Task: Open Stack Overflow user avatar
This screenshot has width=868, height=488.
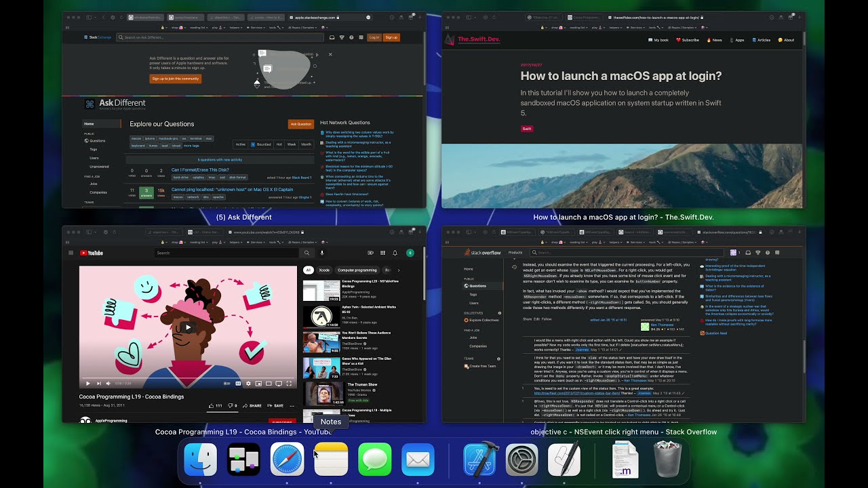Action: (734, 253)
